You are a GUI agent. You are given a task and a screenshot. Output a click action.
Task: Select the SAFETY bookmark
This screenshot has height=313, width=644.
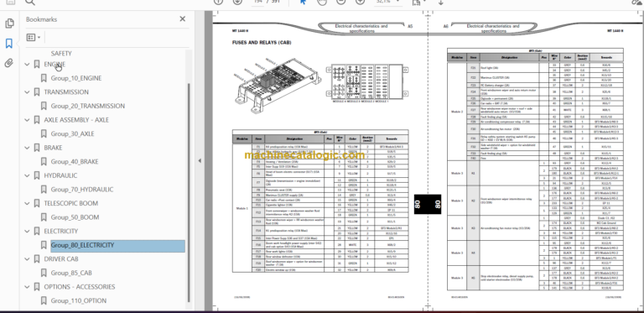61,54
